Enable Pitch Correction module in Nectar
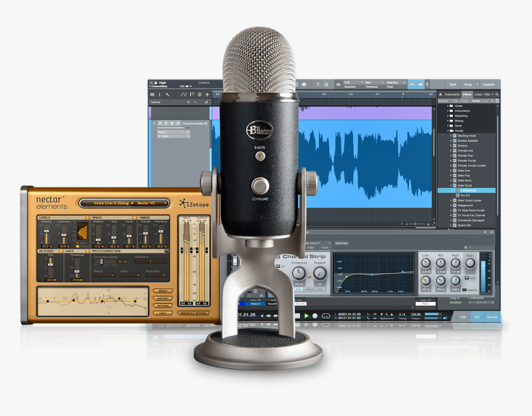 [x=166, y=251]
